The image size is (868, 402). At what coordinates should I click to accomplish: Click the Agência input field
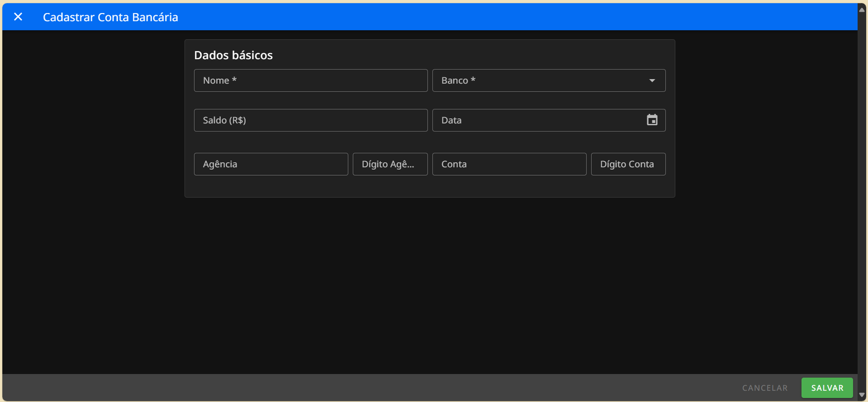271,164
